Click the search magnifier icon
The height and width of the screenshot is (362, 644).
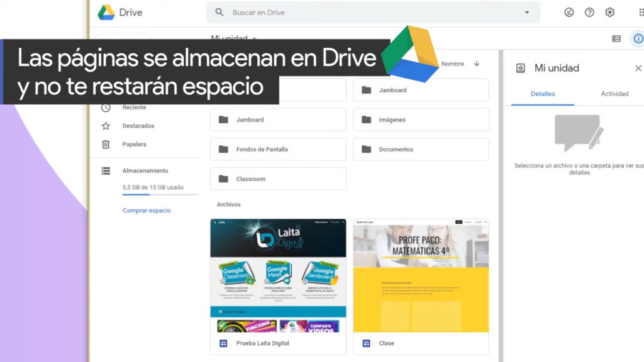(219, 13)
